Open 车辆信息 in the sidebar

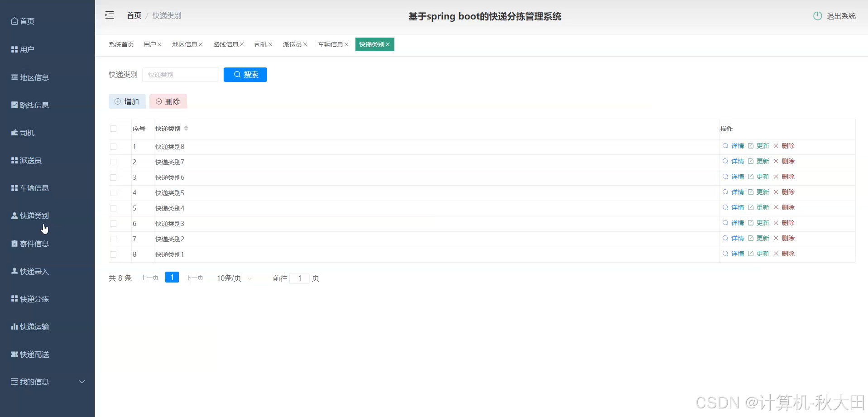[x=30, y=188]
